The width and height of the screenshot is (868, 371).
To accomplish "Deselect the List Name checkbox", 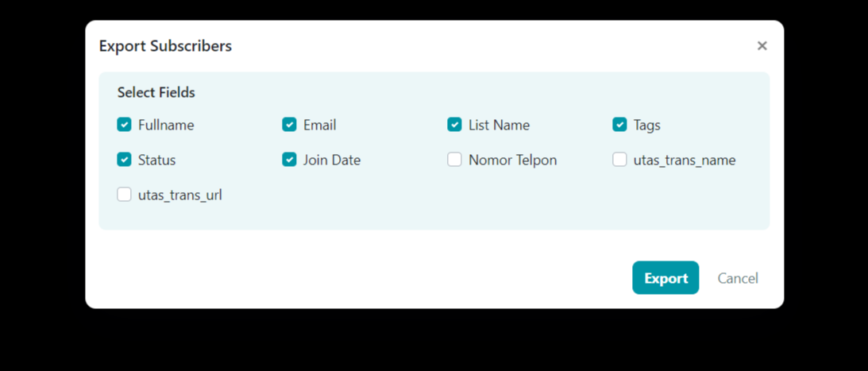I will pyautogui.click(x=454, y=125).
